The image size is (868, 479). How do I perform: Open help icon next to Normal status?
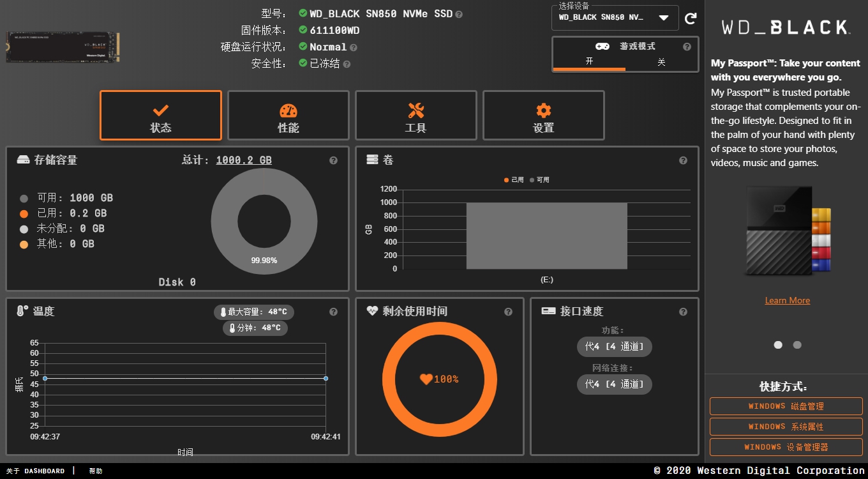point(354,47)
